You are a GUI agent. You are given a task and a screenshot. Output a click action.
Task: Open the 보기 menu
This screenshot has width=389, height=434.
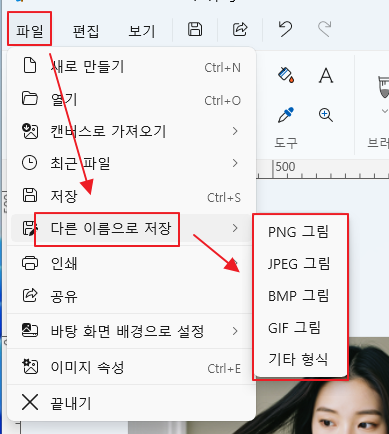click(x=142, y=31)
